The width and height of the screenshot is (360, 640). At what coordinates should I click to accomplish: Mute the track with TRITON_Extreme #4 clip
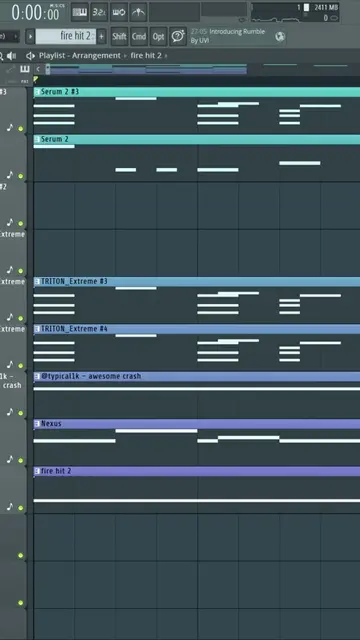pos(21,366)
